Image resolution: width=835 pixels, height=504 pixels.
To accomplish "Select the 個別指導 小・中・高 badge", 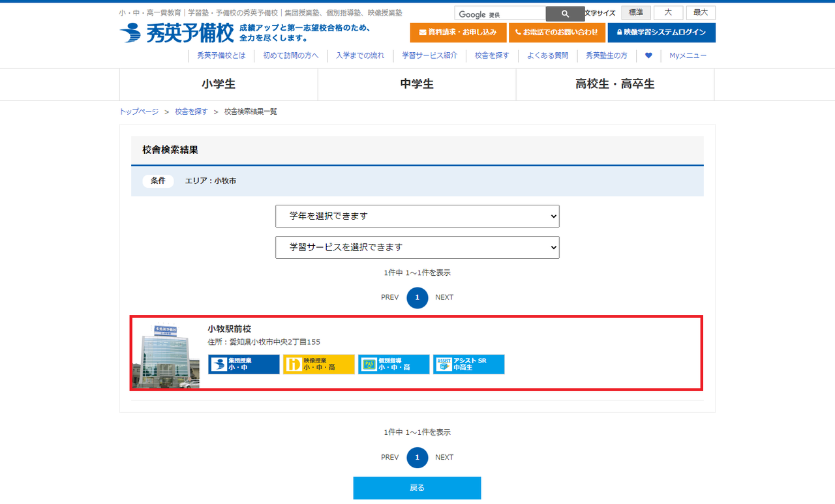I will (394, 364).
